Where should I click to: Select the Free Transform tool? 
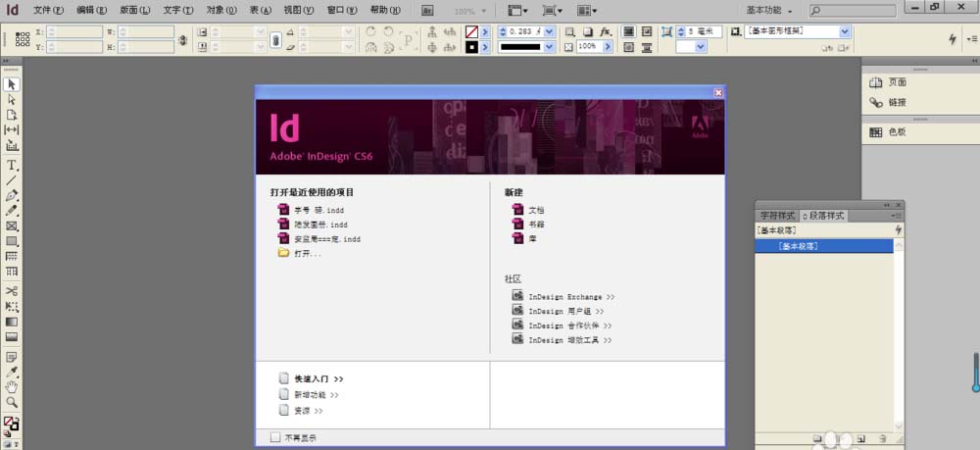[11, 307]
